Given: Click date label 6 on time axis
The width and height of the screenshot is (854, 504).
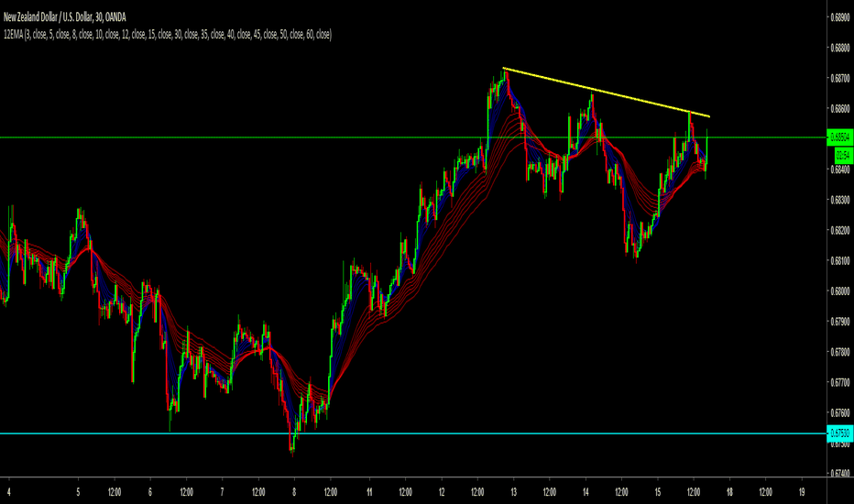Looking at the screenshot, I should pyautogui.click(x=150, y=492).
